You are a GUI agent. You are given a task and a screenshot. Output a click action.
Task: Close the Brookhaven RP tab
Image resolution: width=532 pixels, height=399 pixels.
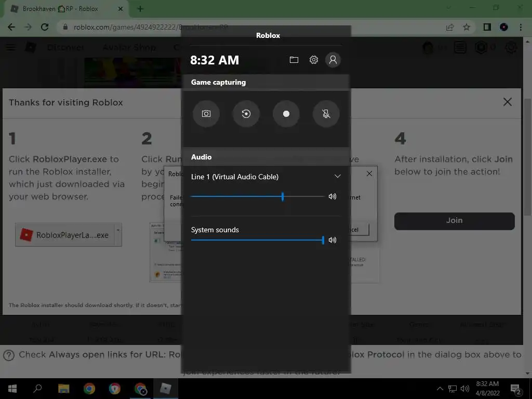coord(120,9)
